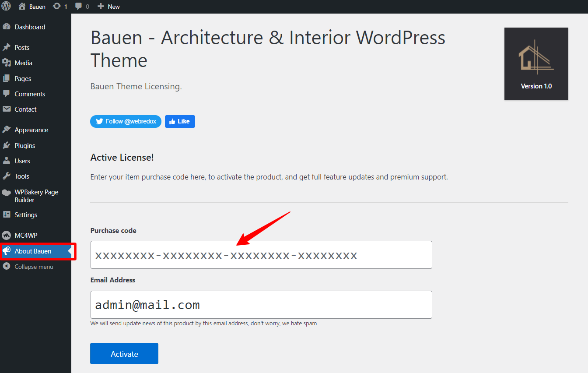The width and height of the screenshot is (588, 373).
Task: Open WPBakery Page Builder menu
Action: [x=35, y=196]
